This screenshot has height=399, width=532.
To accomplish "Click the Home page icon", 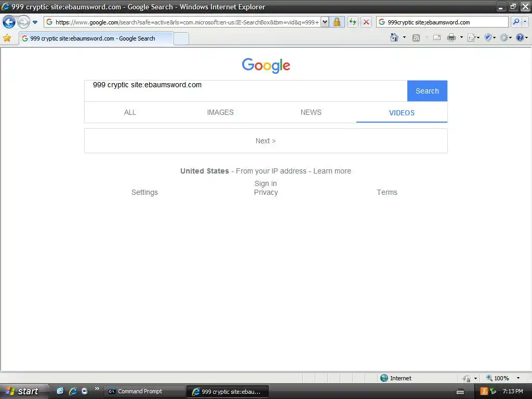I will pos(394,37).
